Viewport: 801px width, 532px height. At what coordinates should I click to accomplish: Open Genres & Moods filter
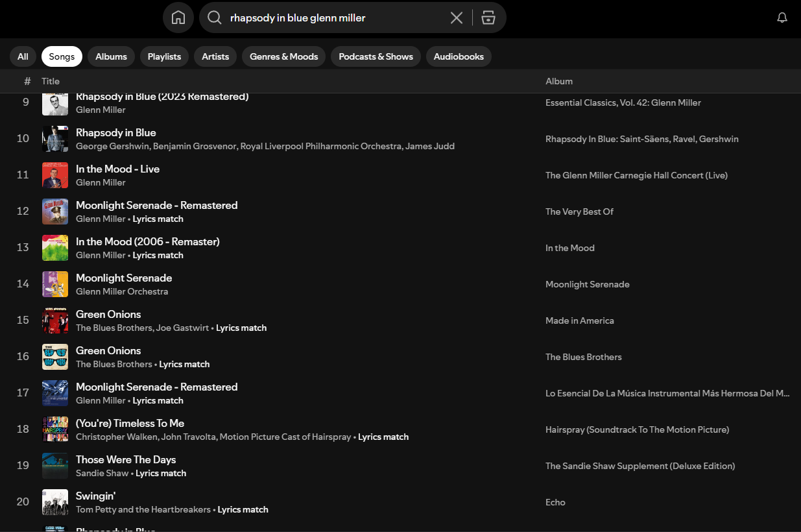tap(283, 56)
